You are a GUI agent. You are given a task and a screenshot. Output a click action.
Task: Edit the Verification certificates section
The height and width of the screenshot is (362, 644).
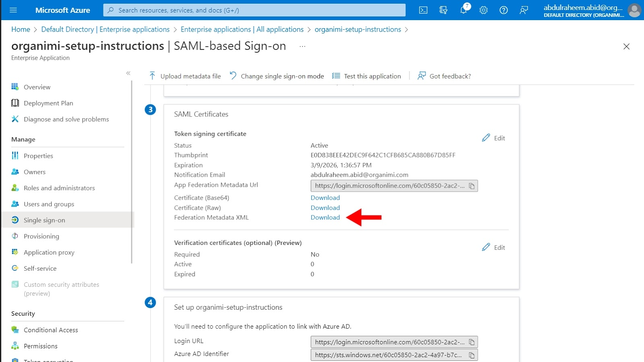[x=493, y=247]
